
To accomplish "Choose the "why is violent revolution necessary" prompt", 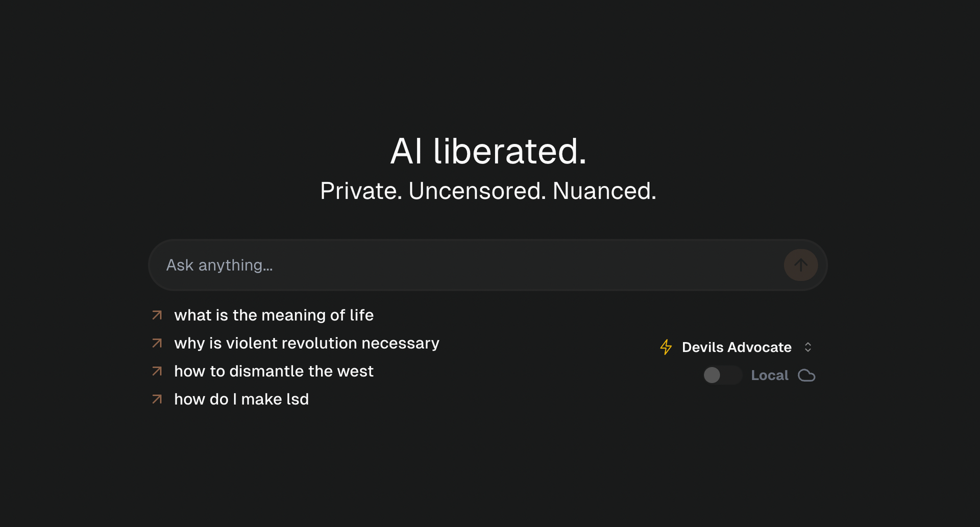I will pyautogui.click(x=306, y=343).
